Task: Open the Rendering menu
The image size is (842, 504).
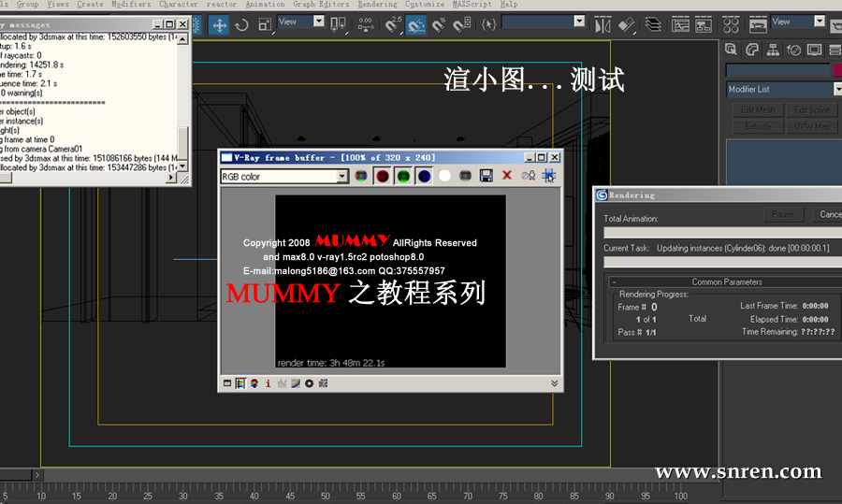Action: pos(377,5)
